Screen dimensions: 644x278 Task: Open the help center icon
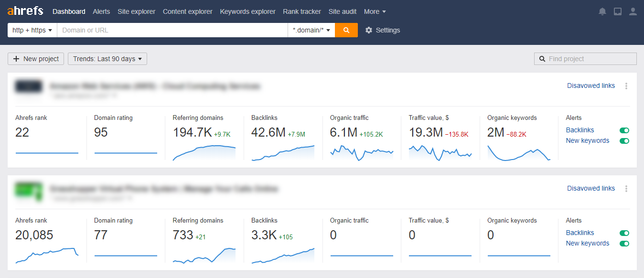618,11
